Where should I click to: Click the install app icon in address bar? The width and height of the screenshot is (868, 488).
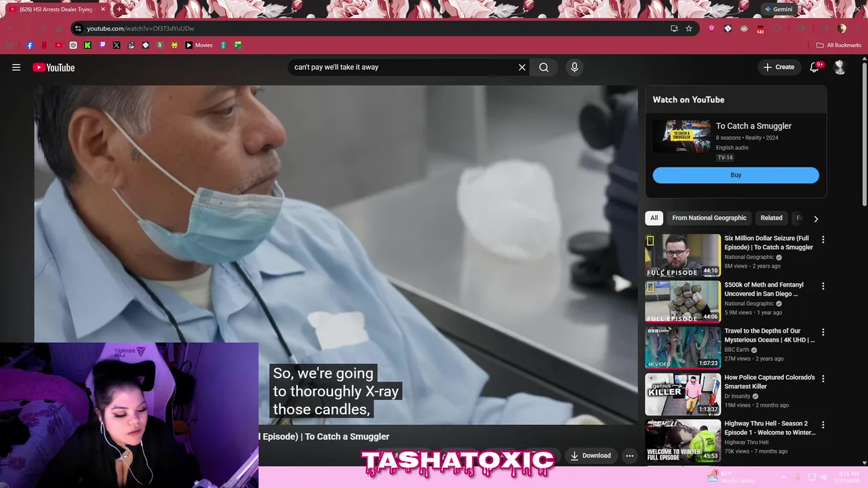(674, 28)
